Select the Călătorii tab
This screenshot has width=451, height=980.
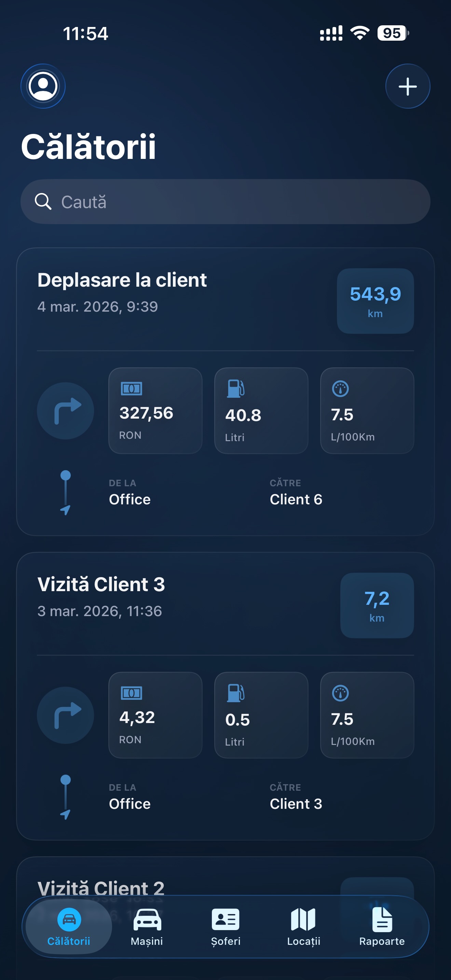pos(69,927)
